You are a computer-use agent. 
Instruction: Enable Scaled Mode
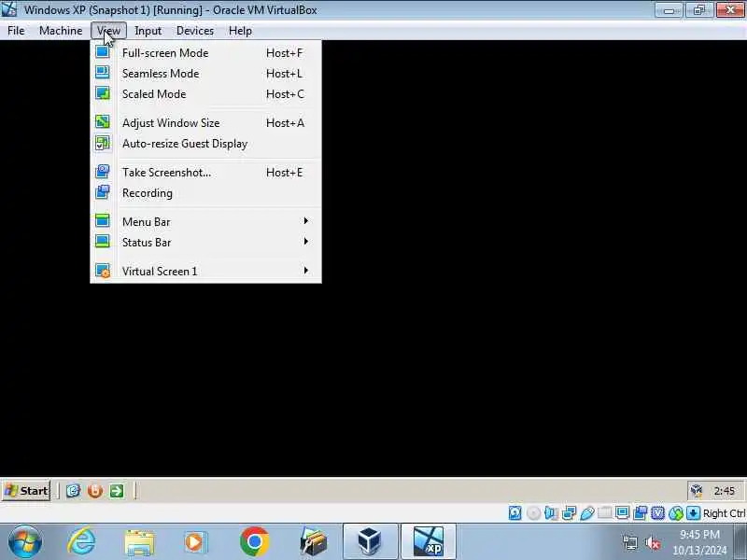(205, 94)
